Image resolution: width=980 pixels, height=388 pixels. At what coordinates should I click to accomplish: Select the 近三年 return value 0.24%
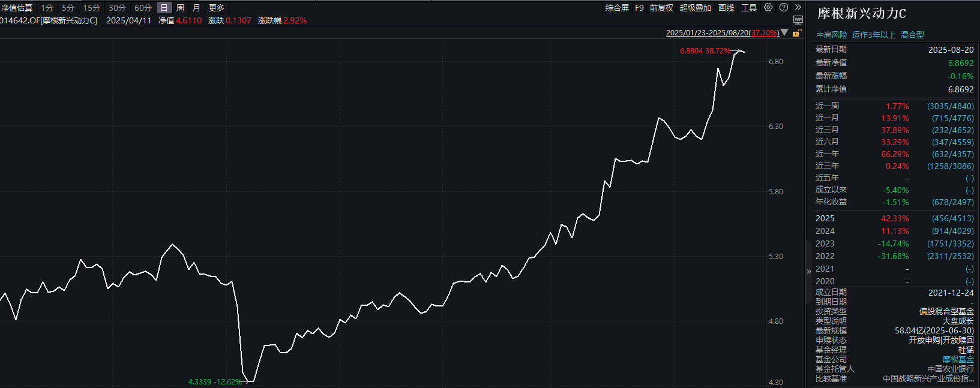coord(897,166)
